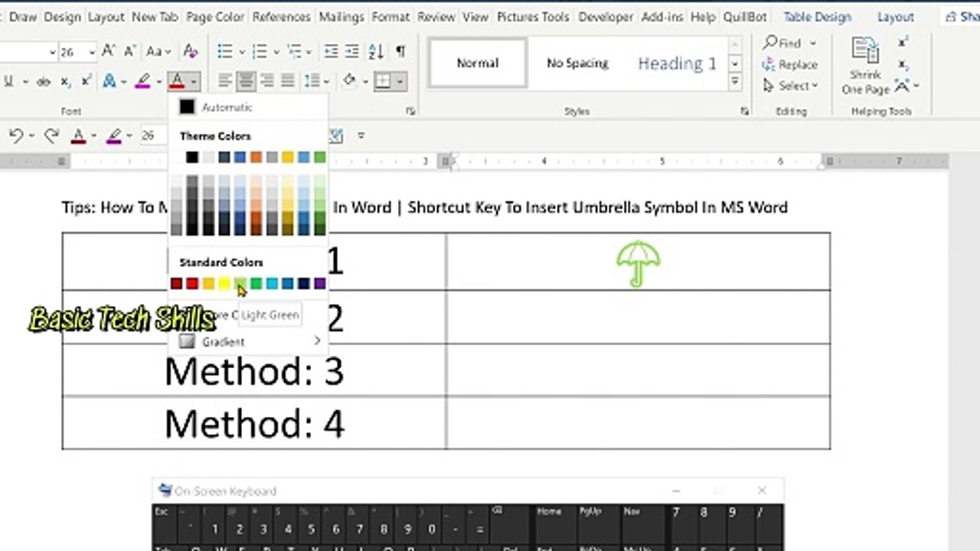Toggle center alignment
This screenshot has width=980, height=551.
tap(246, 81)
